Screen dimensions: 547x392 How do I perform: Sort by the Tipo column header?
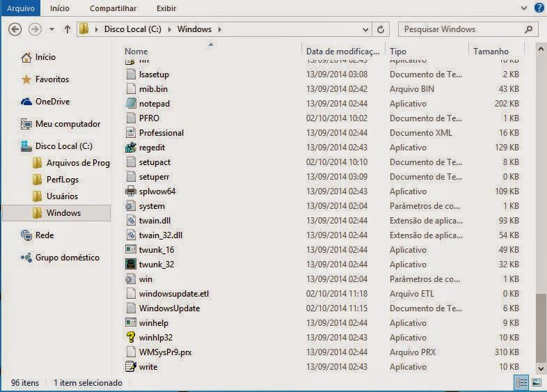tap(398, 52)
